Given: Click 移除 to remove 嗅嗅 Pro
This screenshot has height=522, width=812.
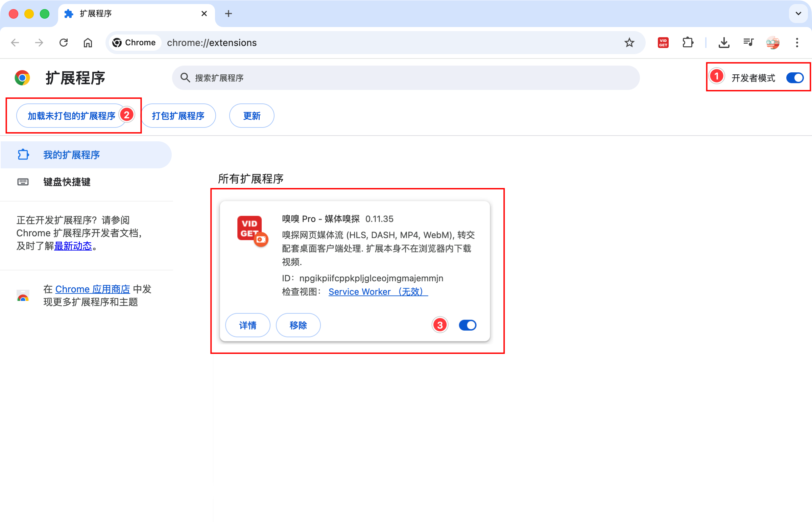Looking at the screenshot, I should [298, 325].
